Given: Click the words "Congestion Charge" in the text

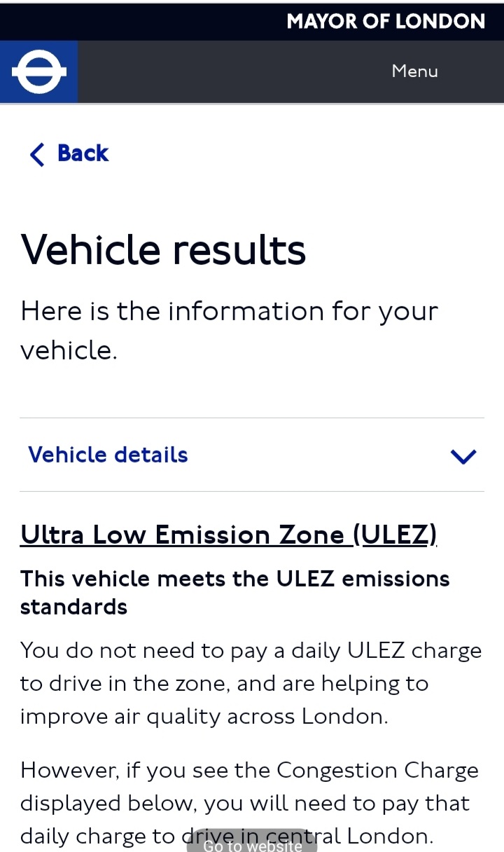Looking at the screenshot, I should [377, 770].
